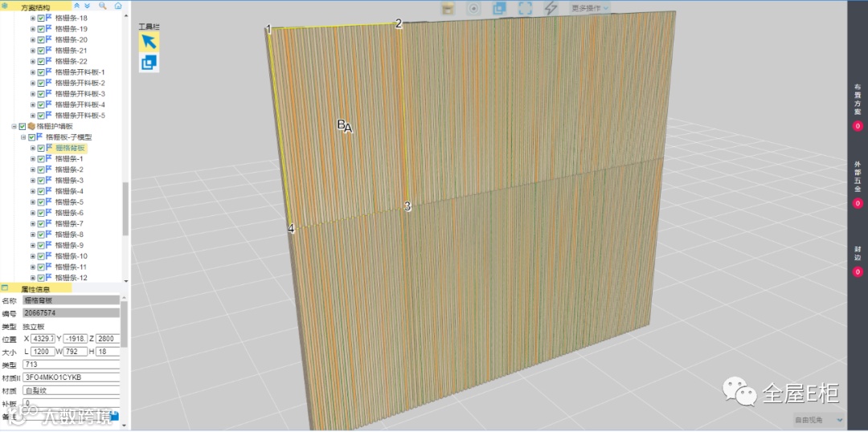Screen dimensions: 868x432
Task: Toggle the 格栅护墙板 checkbox
Action: pos(23,126)
